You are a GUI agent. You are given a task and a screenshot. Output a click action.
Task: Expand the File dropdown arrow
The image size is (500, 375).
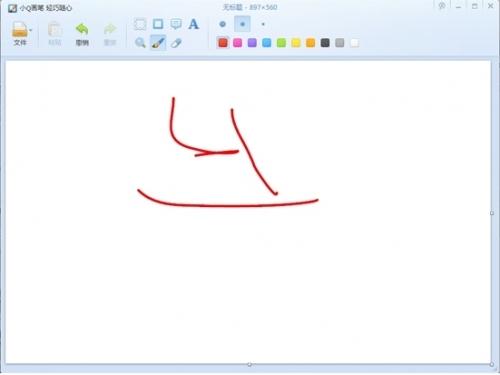click(x=31, y=30)
